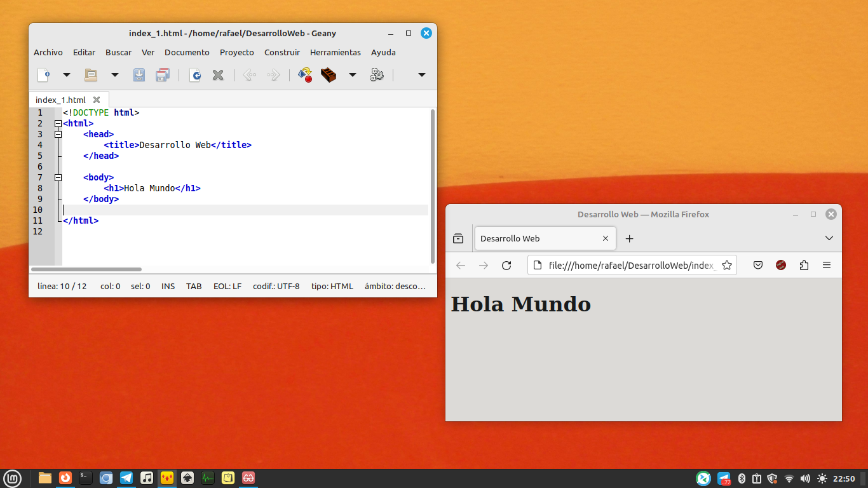Screen dimensions: 868x488
Task: Close the index_1.html tab
Action: click(x=97, y=100)
